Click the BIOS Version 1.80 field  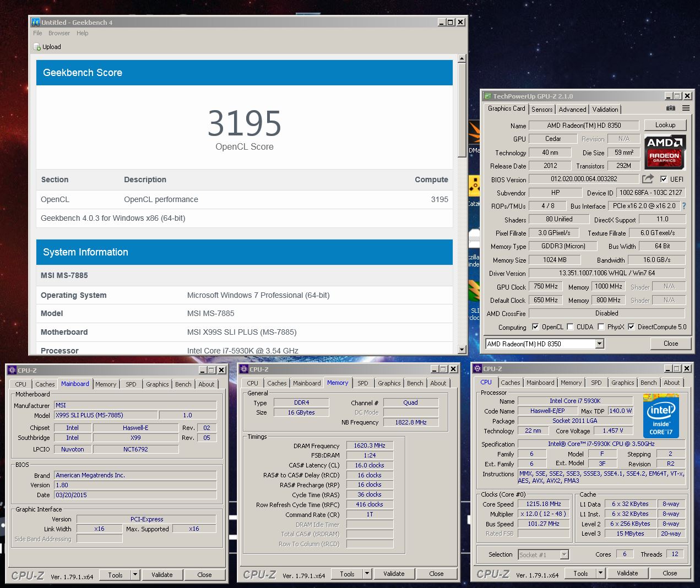point(135,485)
